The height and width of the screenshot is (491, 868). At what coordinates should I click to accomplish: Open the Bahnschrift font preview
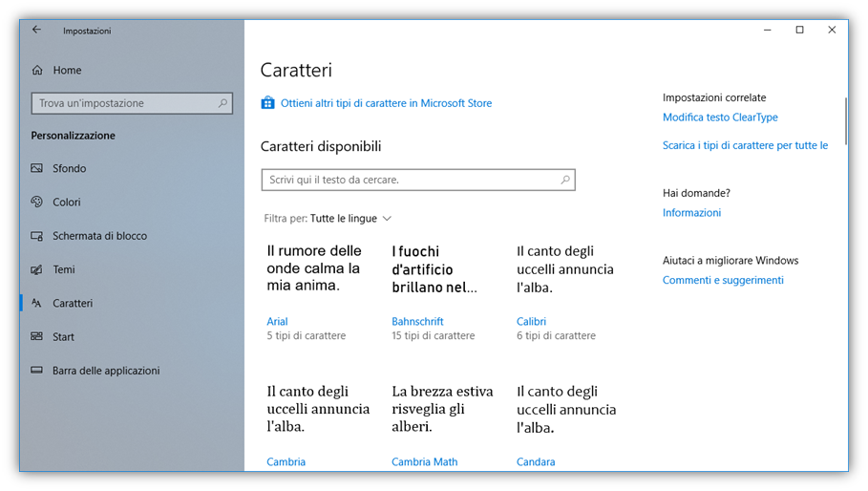pyautogui.click(x=434, y=269)
